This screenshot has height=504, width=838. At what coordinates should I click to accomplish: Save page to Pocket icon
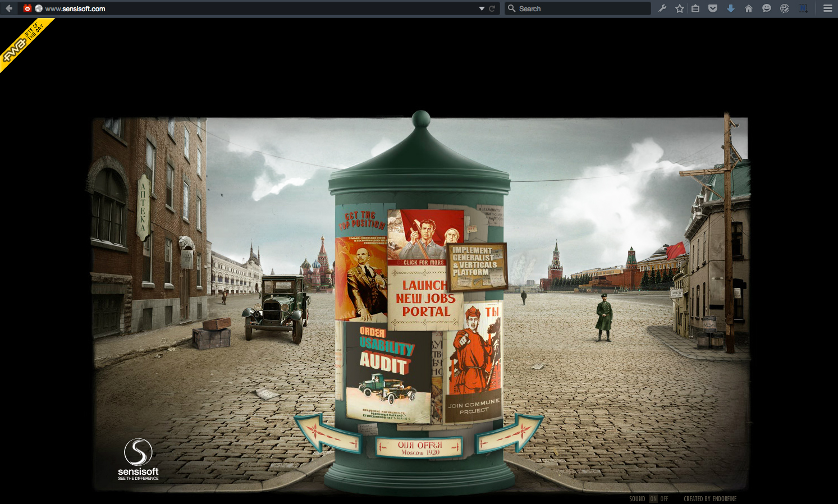click(x=713, y=8)
